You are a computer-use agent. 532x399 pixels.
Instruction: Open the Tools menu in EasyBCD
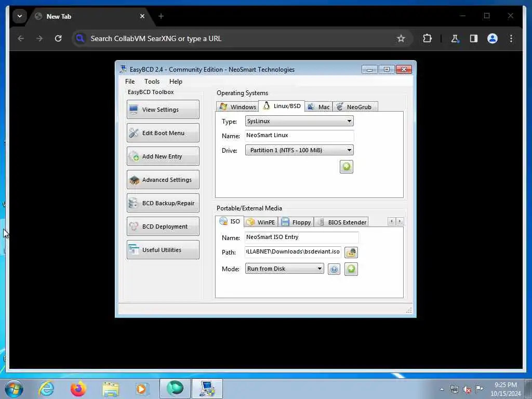[x=152, y=82]
